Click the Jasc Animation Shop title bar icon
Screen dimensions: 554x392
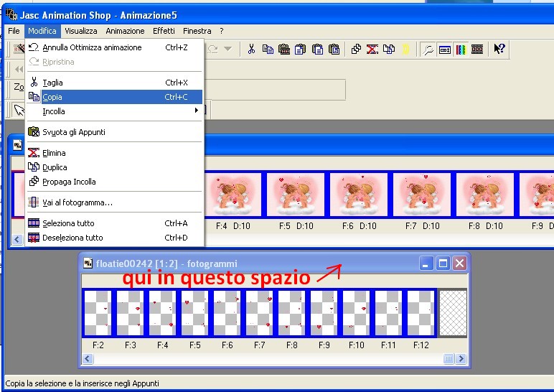[x=11, y=14]
